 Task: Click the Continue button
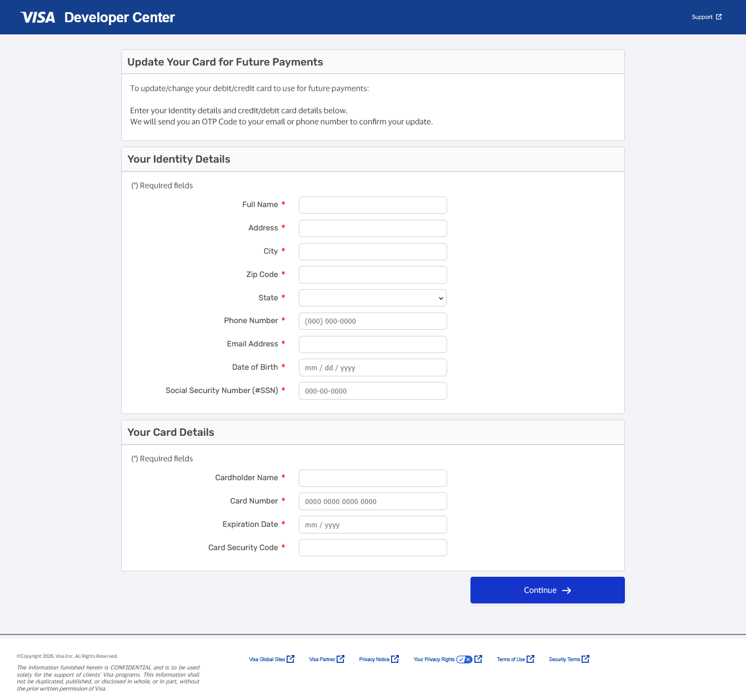click(548, 590)
